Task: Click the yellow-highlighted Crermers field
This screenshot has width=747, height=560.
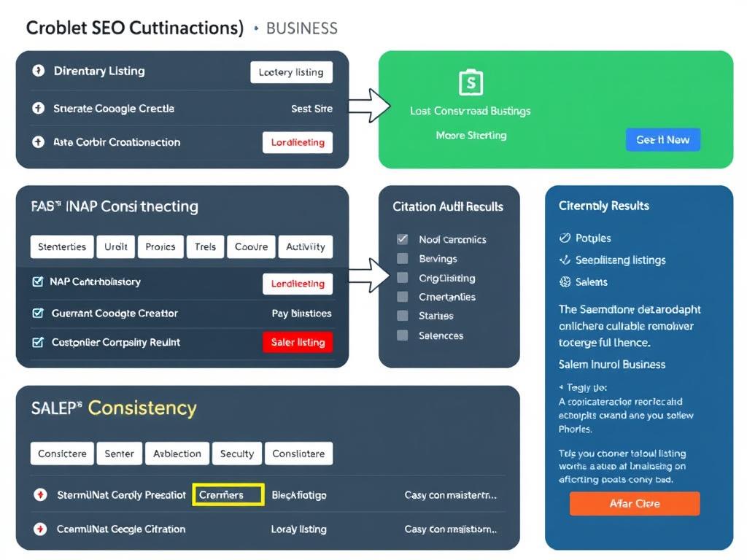Action: tap(227, 494)
